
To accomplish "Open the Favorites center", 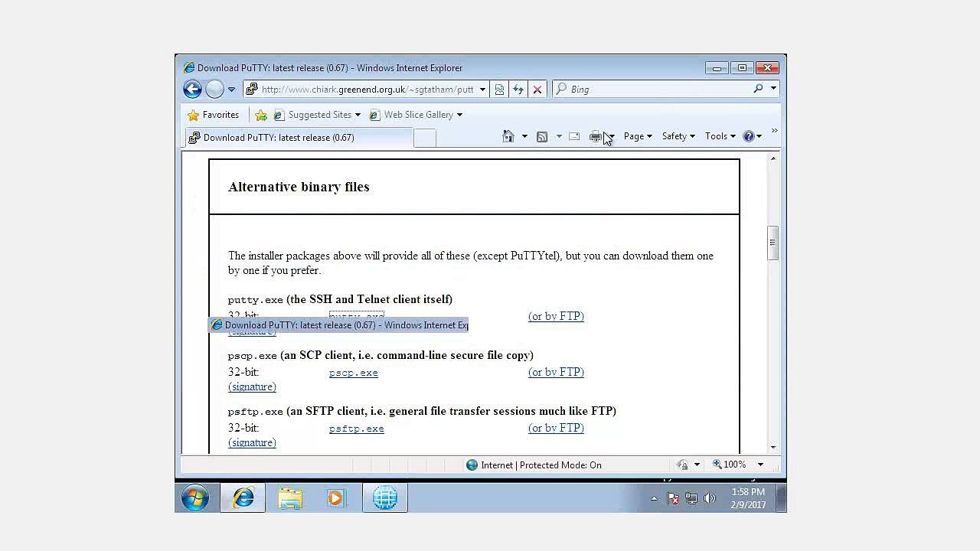I will [214, 115].
